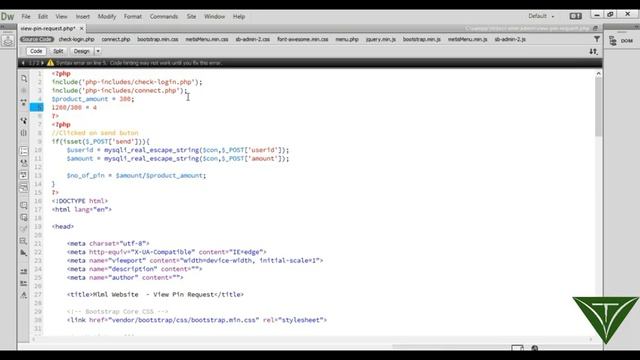The height and width of the screenshot is (360, 640).
Task: Switch to Split view
Action: pos(58,51)
